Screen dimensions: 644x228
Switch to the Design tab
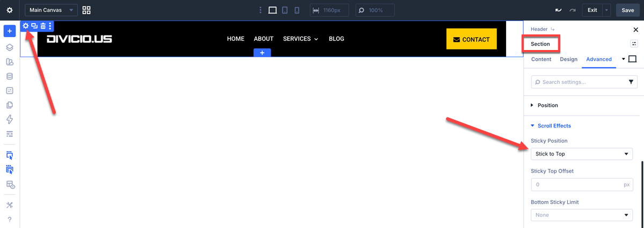569,59
